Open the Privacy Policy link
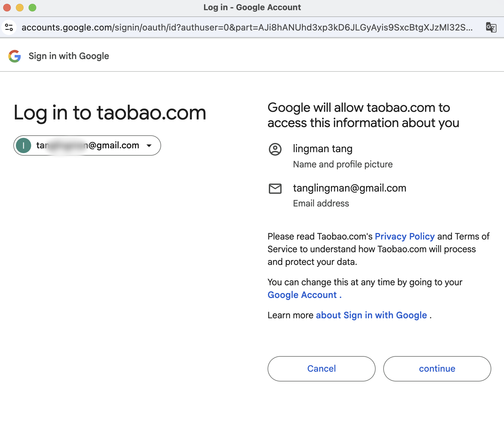 (x=405, y=236)
